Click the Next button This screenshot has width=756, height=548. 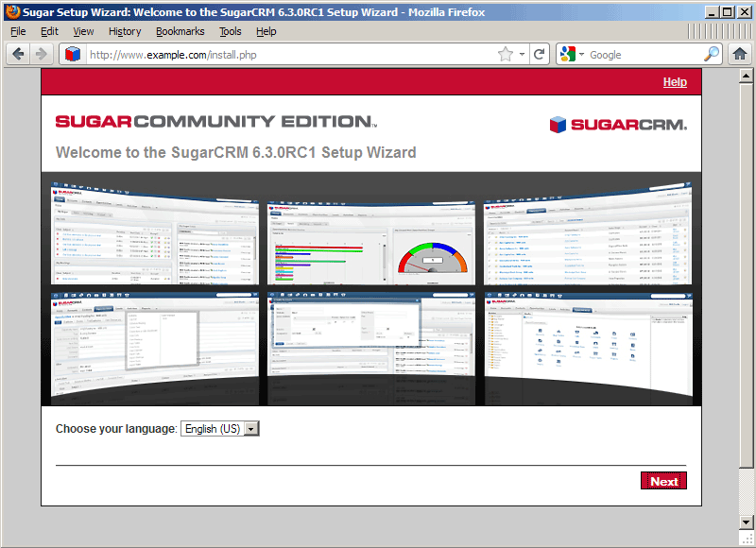point(663,481)
